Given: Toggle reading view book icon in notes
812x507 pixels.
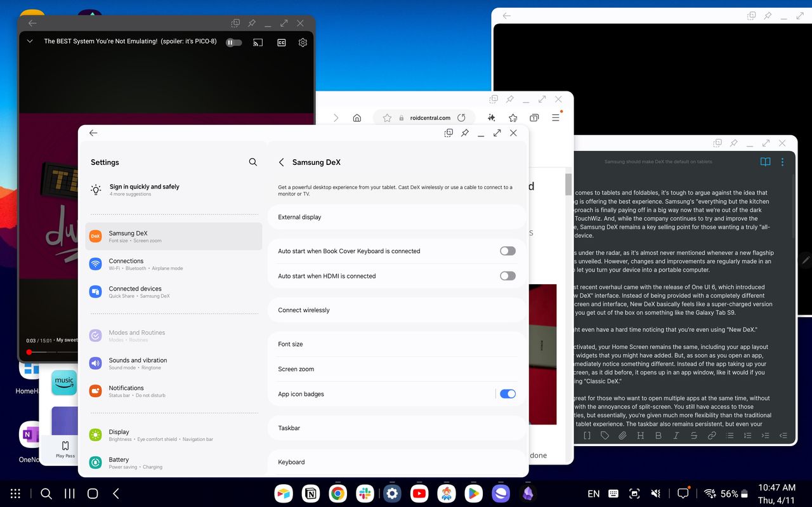Looking at the screenshot, I should [x=765, y=162].
